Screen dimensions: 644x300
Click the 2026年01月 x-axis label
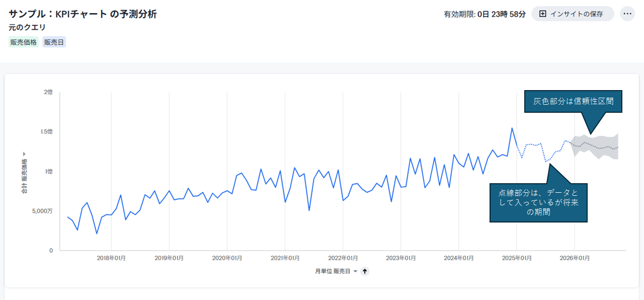tap(575, 258)
